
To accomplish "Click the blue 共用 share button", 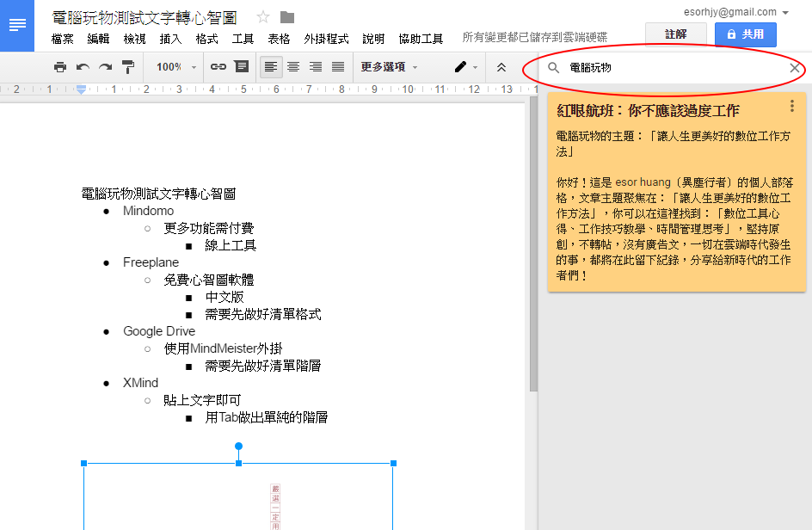I will click(745, 34).
